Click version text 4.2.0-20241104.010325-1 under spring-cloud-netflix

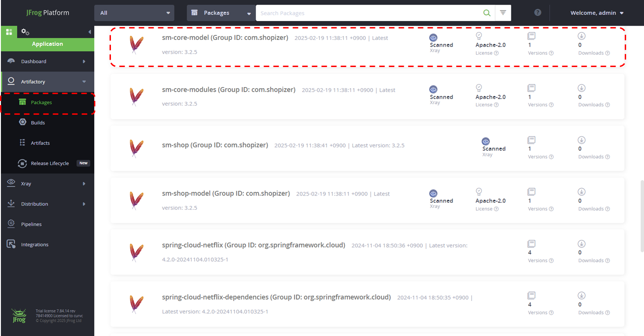(195, 260)
